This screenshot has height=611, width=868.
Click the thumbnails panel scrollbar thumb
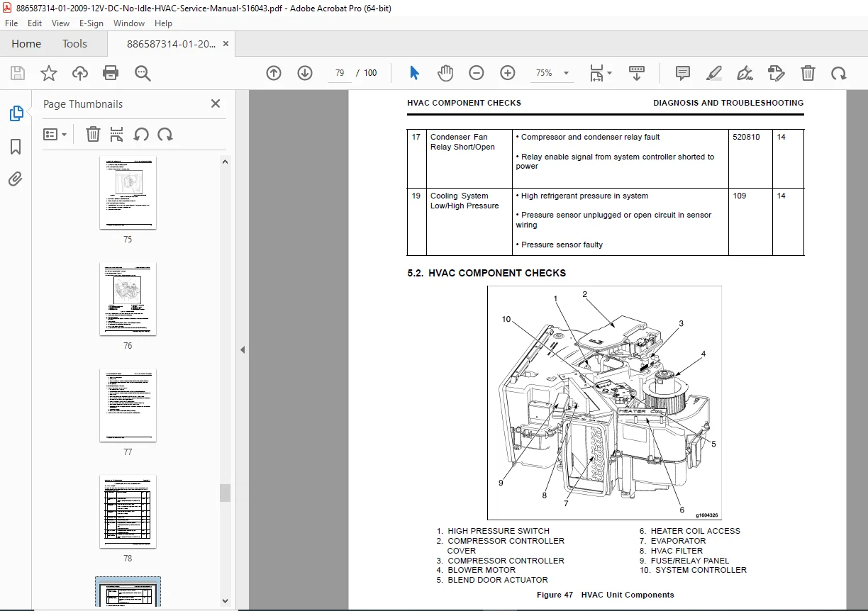[225, 493]
